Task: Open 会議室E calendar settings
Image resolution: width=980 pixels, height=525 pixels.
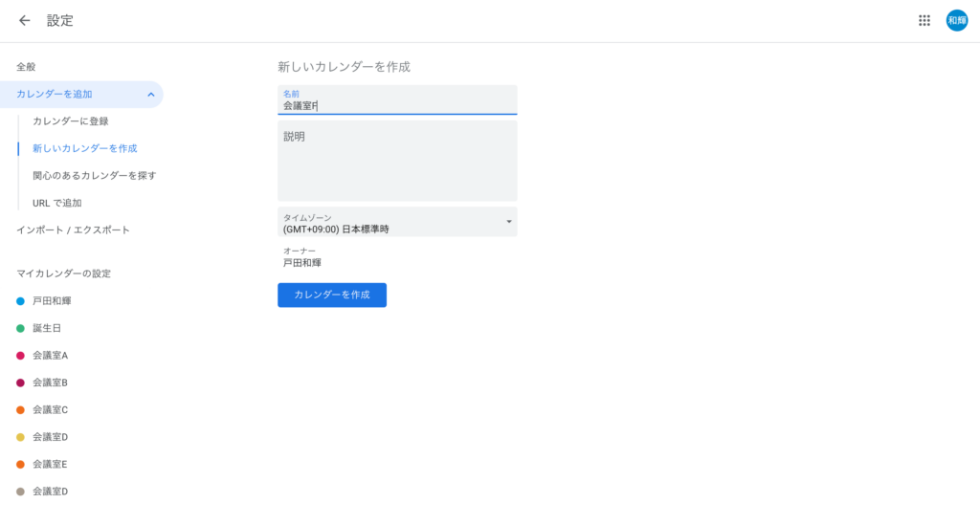Action: [x=50, y=464]
